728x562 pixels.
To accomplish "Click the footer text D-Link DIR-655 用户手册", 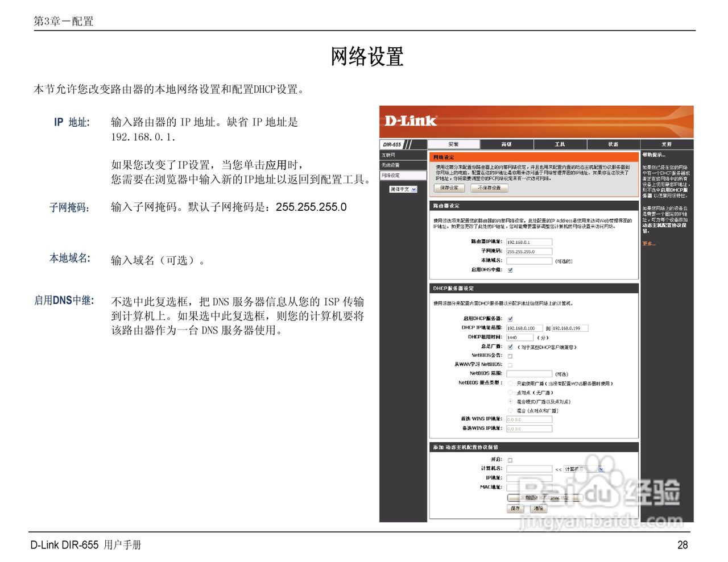I will [86, 545].
